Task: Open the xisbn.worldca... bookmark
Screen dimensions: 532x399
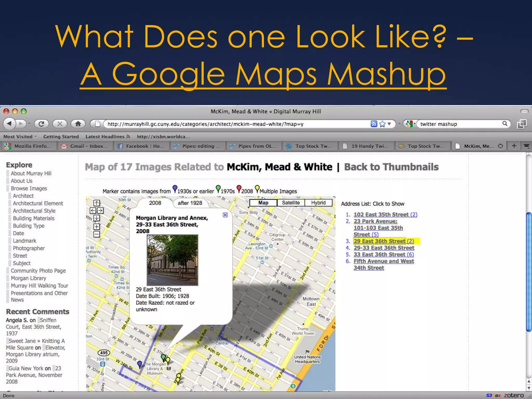Action: tap(163, 137)
